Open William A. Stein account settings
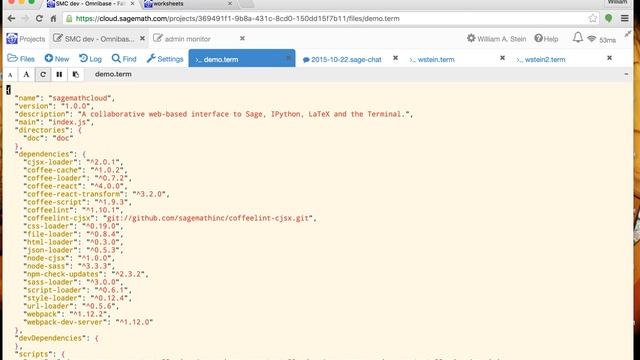This screenshot has width=640, height=360. 496,39
